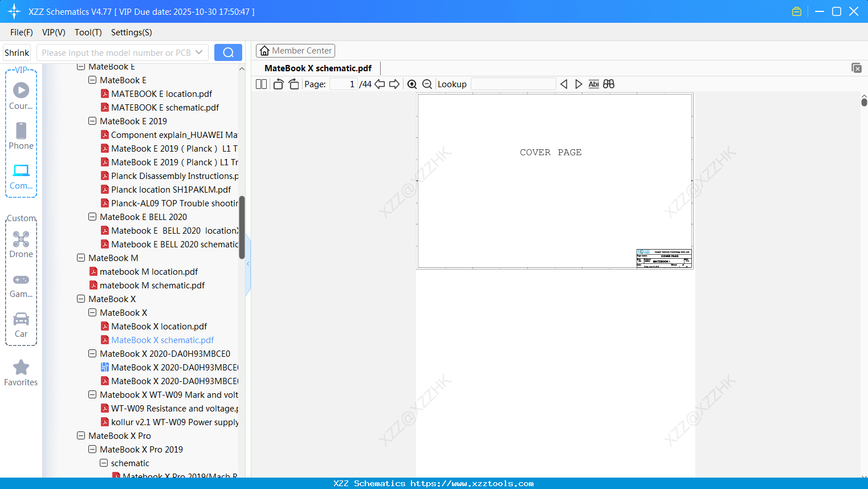Show Favorites list

21,373
